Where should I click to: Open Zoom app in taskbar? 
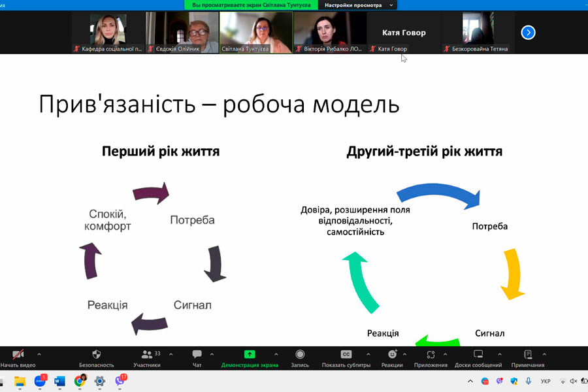(x=40, y=381)
